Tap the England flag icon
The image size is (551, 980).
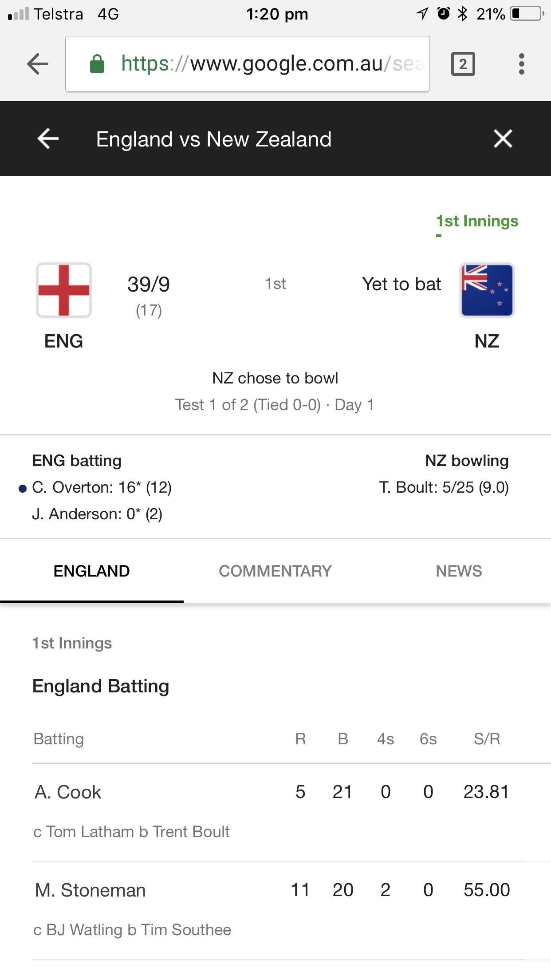[63, 290]
